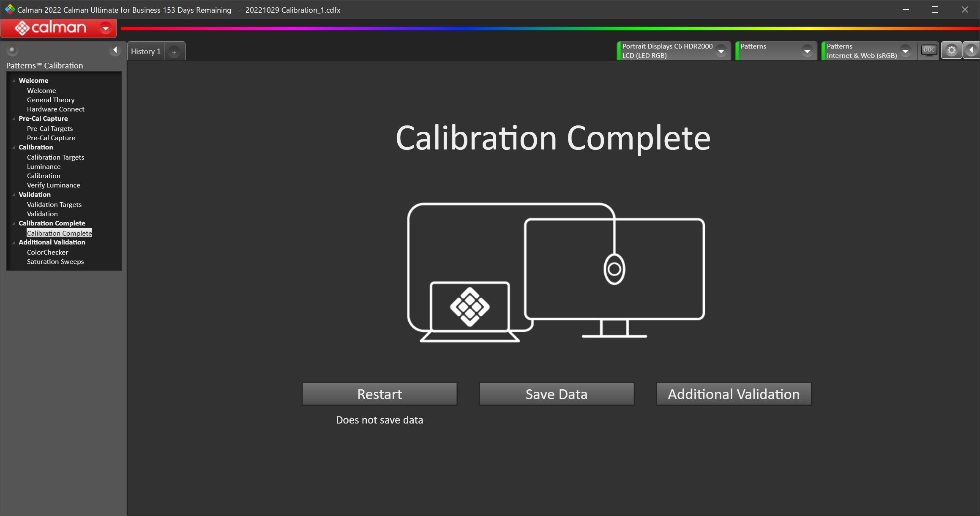Click the monitor and colorimeter illustration

[556, 272]
